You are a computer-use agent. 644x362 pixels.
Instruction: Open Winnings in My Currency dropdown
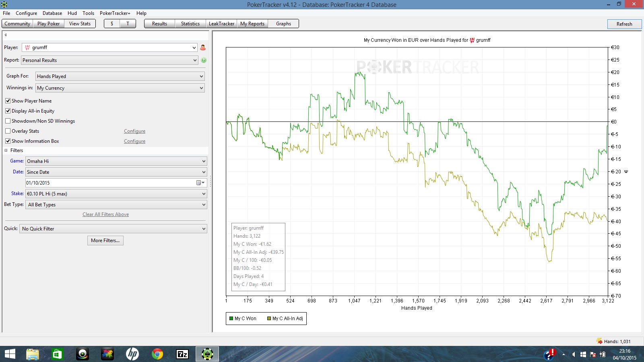[x=120, y=88]
